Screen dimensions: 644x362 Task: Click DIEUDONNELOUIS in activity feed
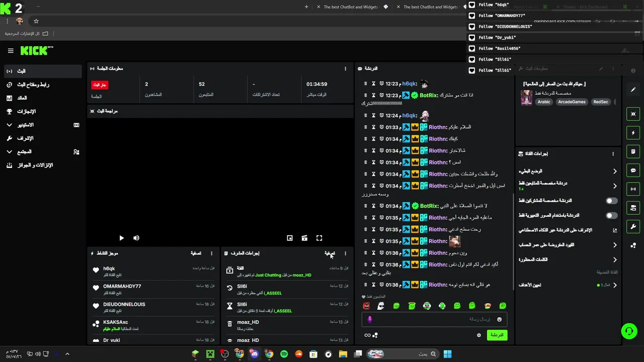(124, 305)
